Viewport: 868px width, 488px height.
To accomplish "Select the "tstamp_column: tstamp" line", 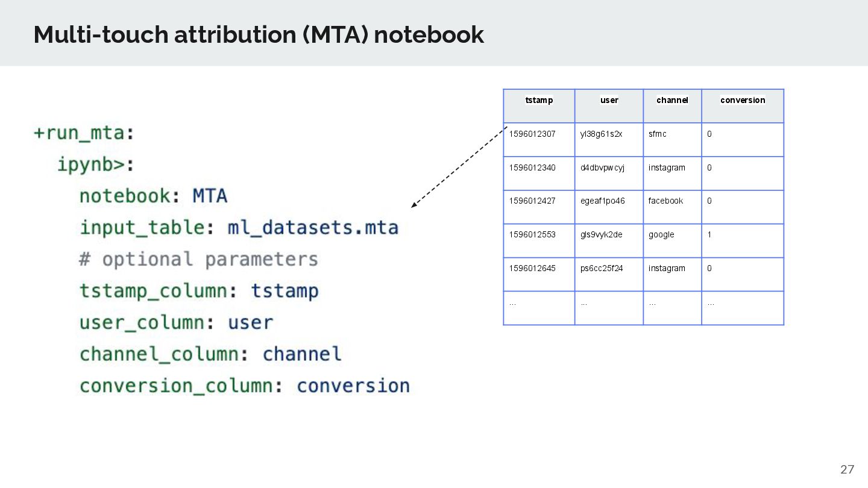I will 199,292.
